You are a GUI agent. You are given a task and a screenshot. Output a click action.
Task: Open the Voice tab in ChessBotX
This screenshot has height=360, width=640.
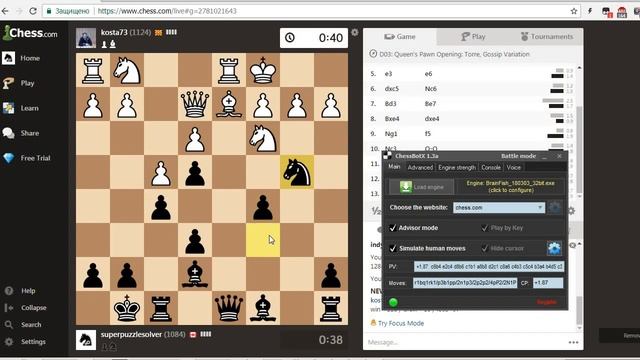point(513,167)
